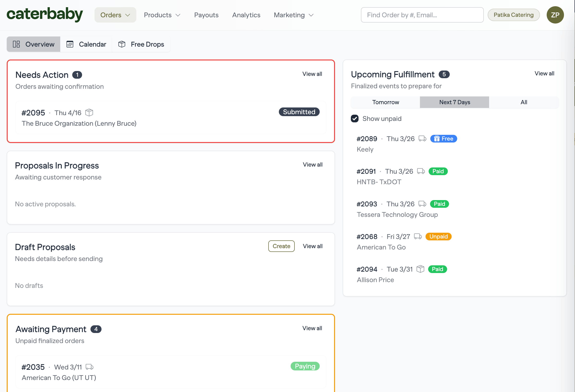Screen dimensions: 575x392
Task: Switch fulfillment filter to Tomorrow
Action: [385, 102]
